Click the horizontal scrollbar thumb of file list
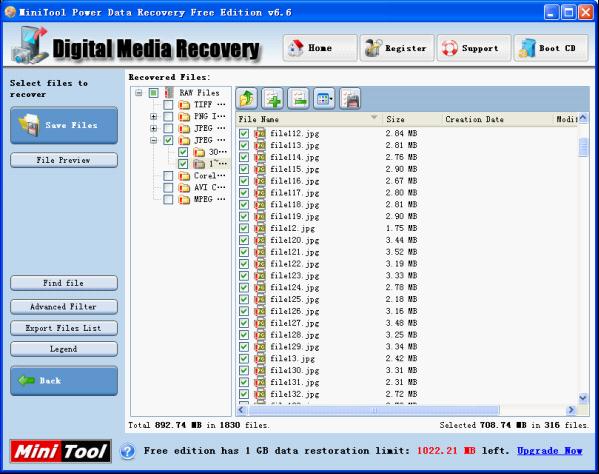This screenshot has height=474, width=599. (373, 410)
